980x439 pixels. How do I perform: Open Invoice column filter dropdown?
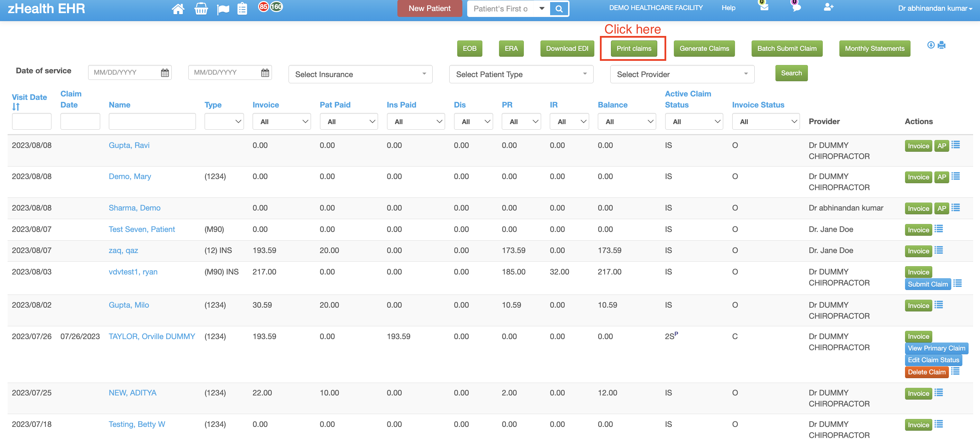[x=281, y=121]
